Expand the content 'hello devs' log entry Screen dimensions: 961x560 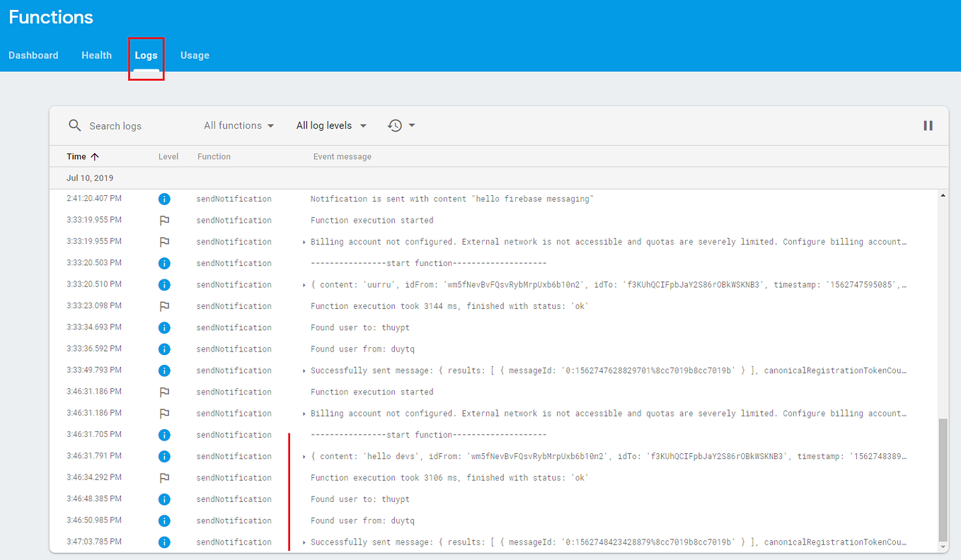[x=304, y=456]
